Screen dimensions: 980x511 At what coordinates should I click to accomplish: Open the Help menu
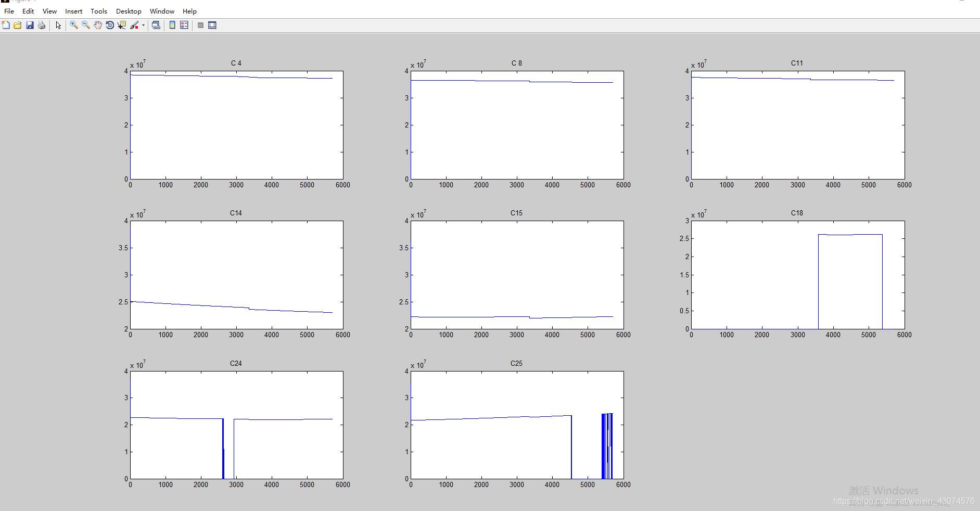coord(189,11)
